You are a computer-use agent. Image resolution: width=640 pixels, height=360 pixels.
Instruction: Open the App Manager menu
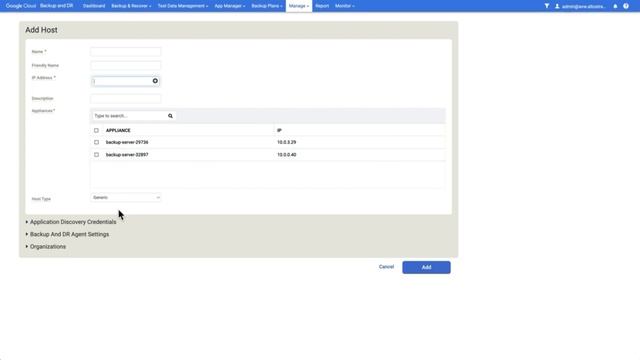click(229, 6)
